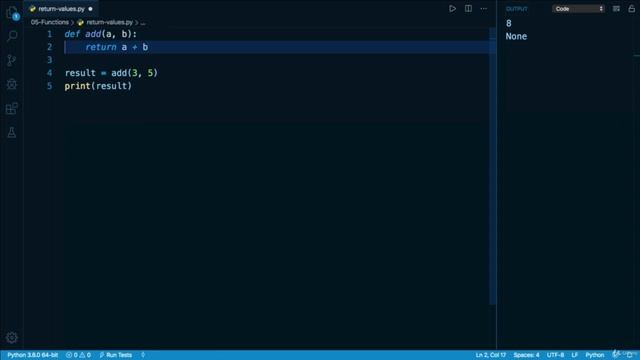Open the output channel dropdown showing Code
Viewport: 640px width, 360px height.
point(578,9)
